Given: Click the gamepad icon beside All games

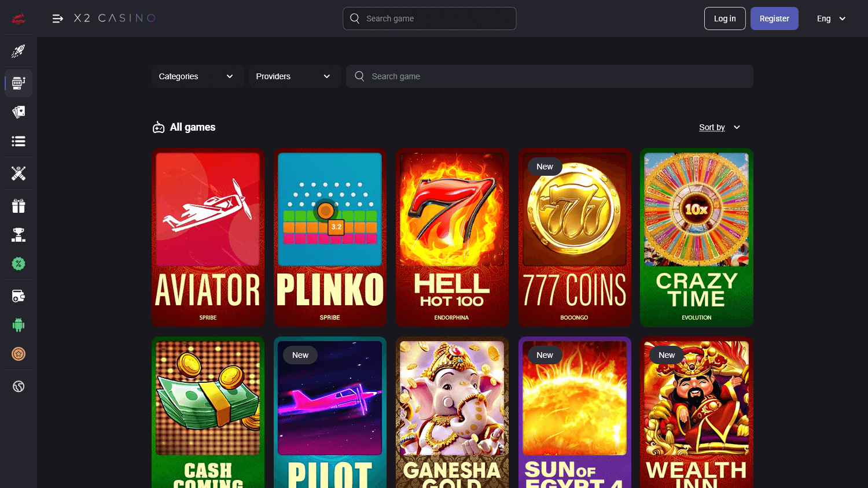Looking at the screenshot, I should (x=159, y=127).
